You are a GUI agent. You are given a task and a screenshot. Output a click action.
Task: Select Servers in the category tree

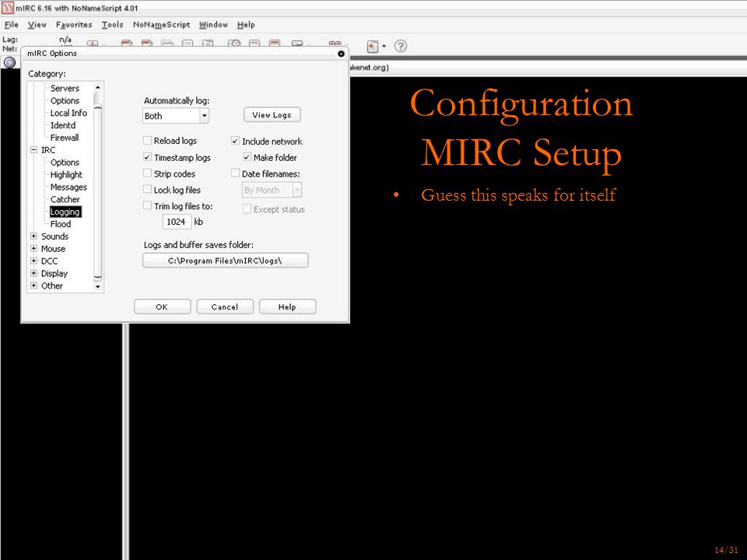pos(65,88)
